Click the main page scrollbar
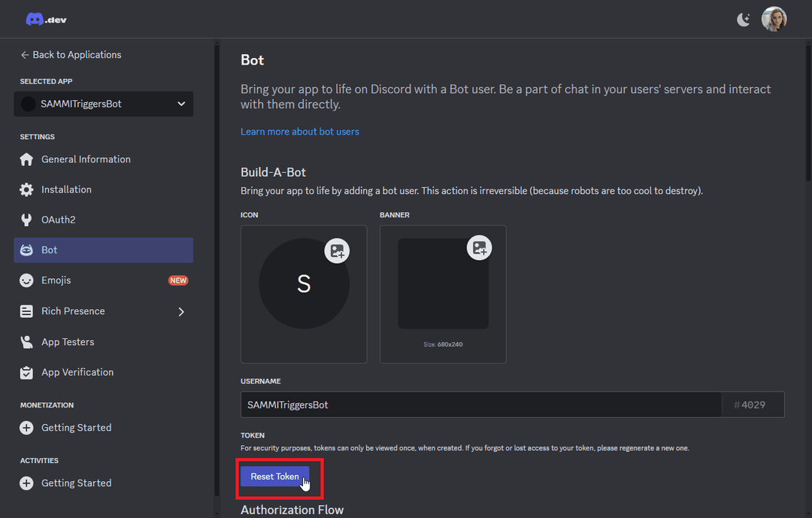The height and width of the screenshot is (518, 812). pos(809,113)
